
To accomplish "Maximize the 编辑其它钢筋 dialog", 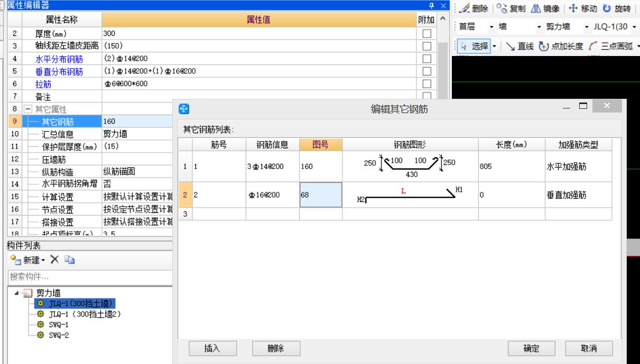I will click(582, 107).
